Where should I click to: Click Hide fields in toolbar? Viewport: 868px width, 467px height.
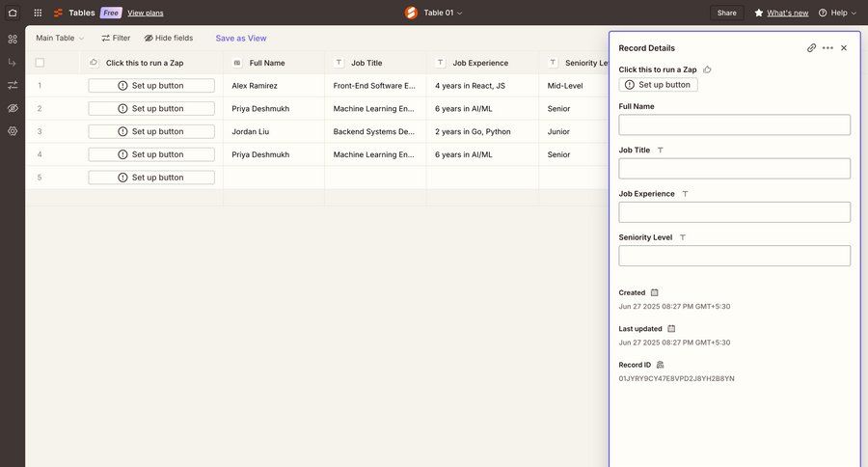coord(169,38)
